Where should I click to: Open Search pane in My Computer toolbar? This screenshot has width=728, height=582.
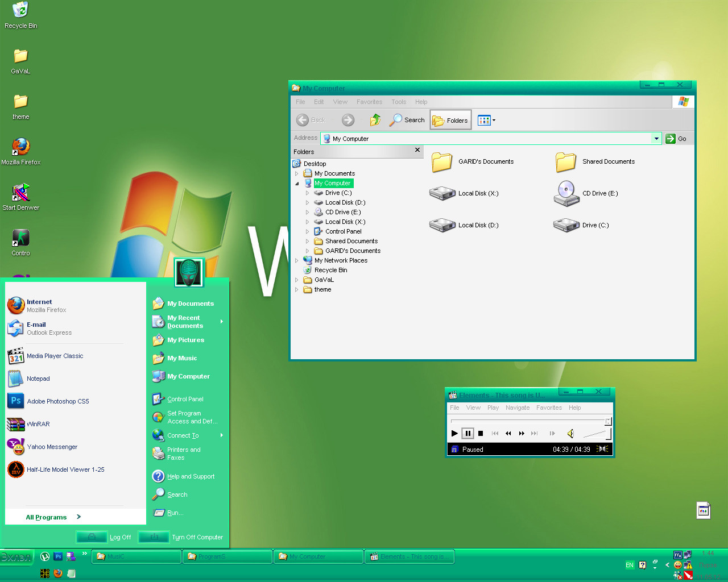(407, 120)
